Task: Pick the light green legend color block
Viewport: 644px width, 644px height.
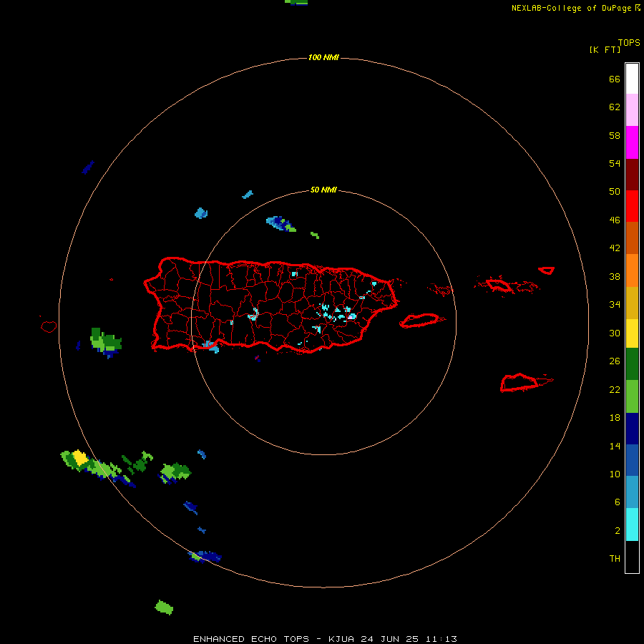Action: pyautogui.click(x=632, y=396)
